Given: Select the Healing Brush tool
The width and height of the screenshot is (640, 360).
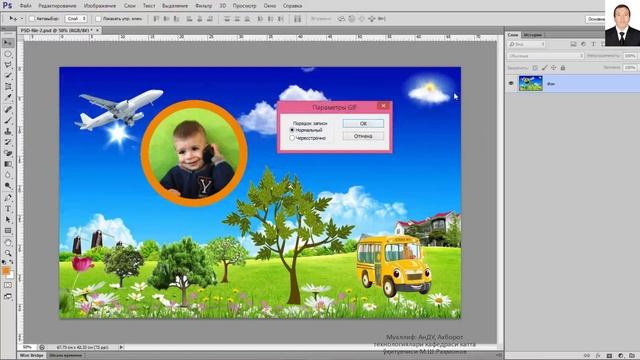Looking at the screenshot, I should click(8, 109).
